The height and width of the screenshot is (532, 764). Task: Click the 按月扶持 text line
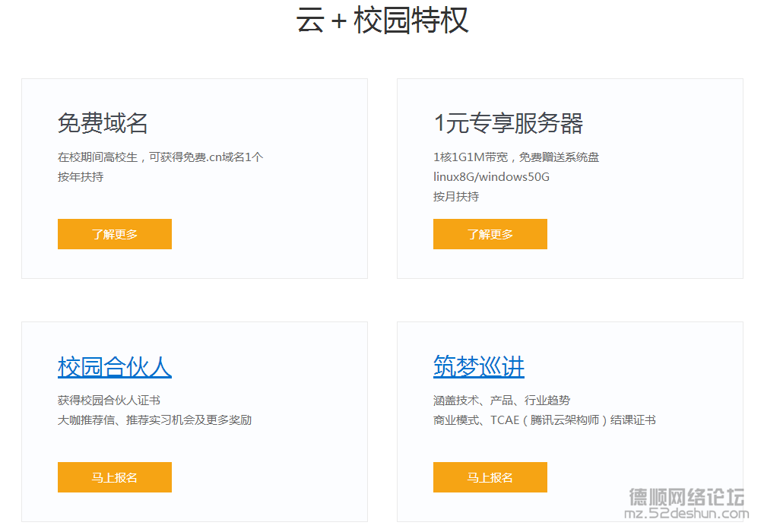[x=456, y=196]
